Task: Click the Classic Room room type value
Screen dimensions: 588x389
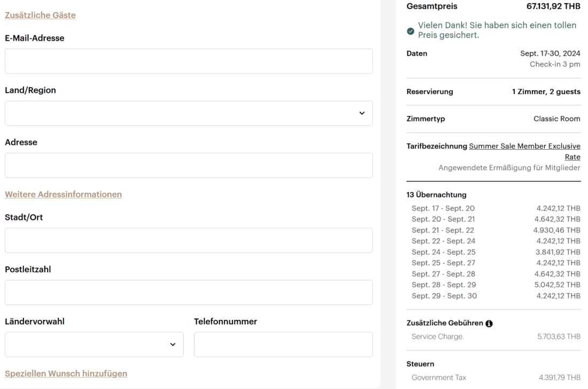Action: pos(556,119)
